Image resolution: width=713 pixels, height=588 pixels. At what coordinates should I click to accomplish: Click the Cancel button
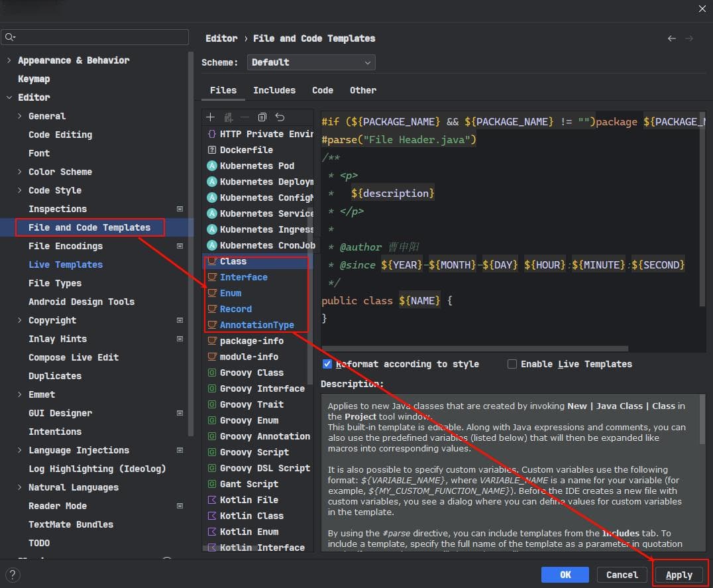click(x=622, y=575)
